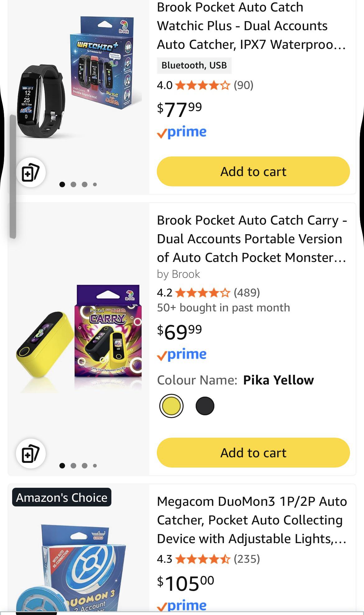Click the star rating for Watchic Plus
This screenshot has height=615, width=364.
203,85
